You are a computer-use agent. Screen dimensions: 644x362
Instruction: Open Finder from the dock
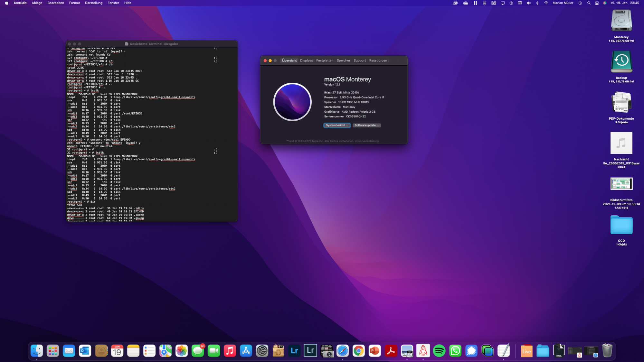coord(37,351)
